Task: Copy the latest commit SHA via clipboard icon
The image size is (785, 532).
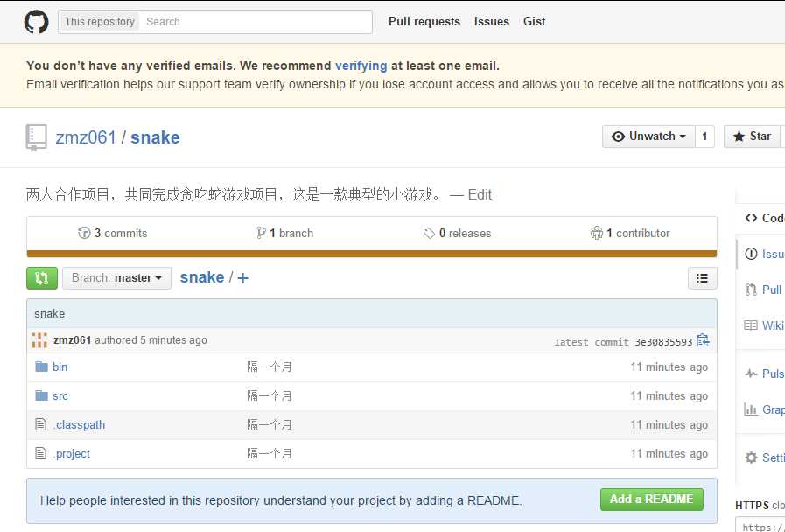Action: (x=703, y=340)
